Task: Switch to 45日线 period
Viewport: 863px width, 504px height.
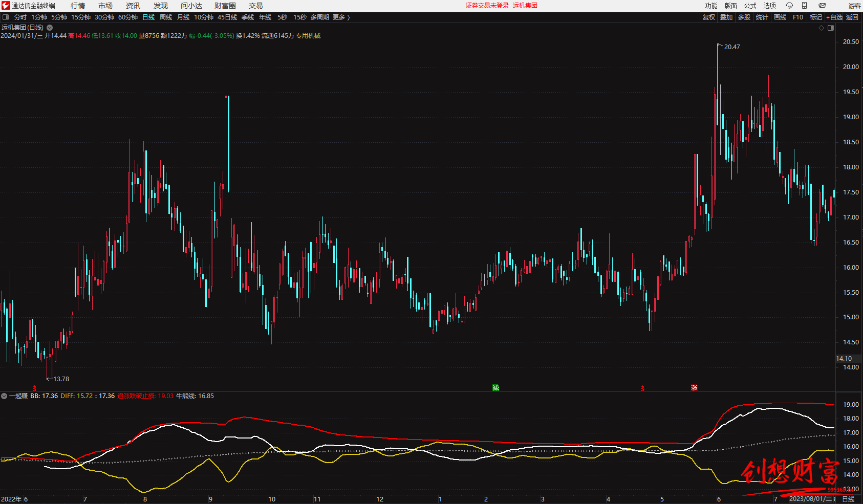Action: click(227, 17)
